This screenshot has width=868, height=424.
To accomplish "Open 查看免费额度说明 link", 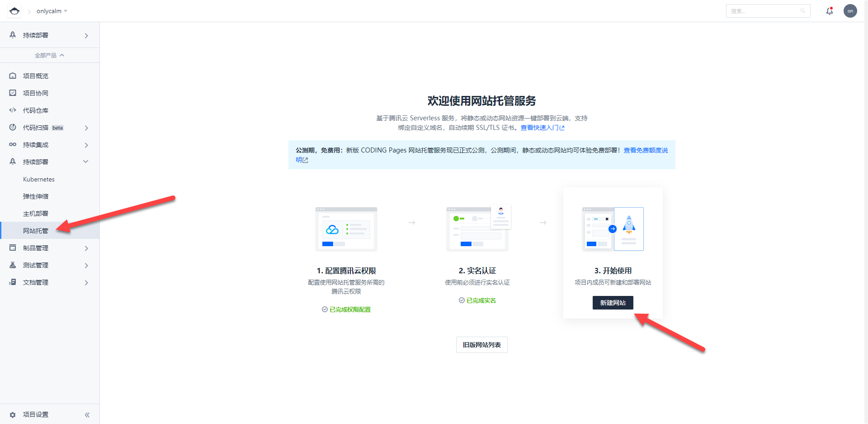I will (x=646, y=150).
